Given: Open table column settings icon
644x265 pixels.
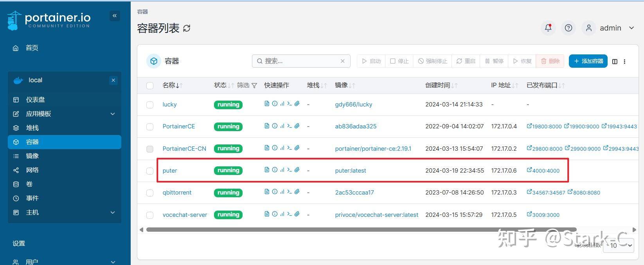Looking at the screenshot, I should [x=615, y=61].
